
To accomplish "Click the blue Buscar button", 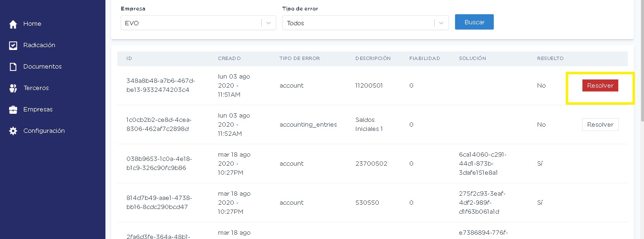I will (x=474, y=22).
